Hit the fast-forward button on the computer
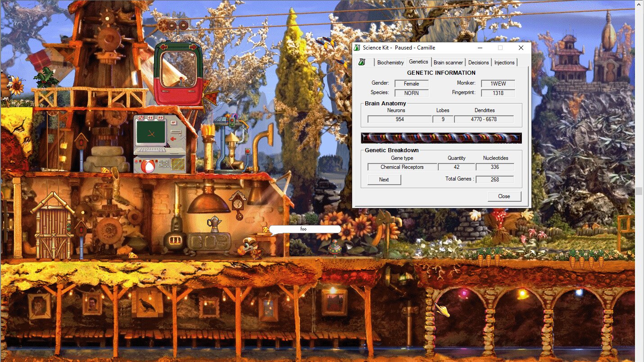The width and height of the screenshot is (644, 362). point(159,118)
